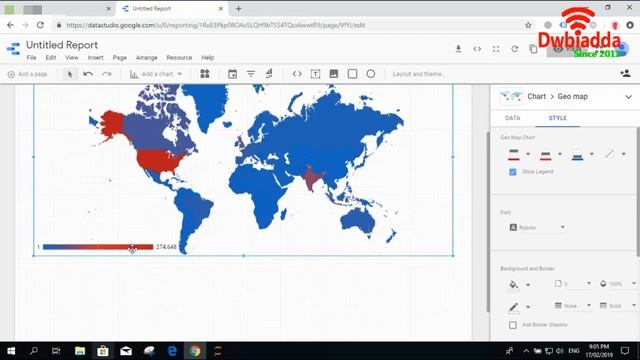The height and width of the screenshot is (360, 640).
Task: Insert a URL embed element
Action: (297, 74)
